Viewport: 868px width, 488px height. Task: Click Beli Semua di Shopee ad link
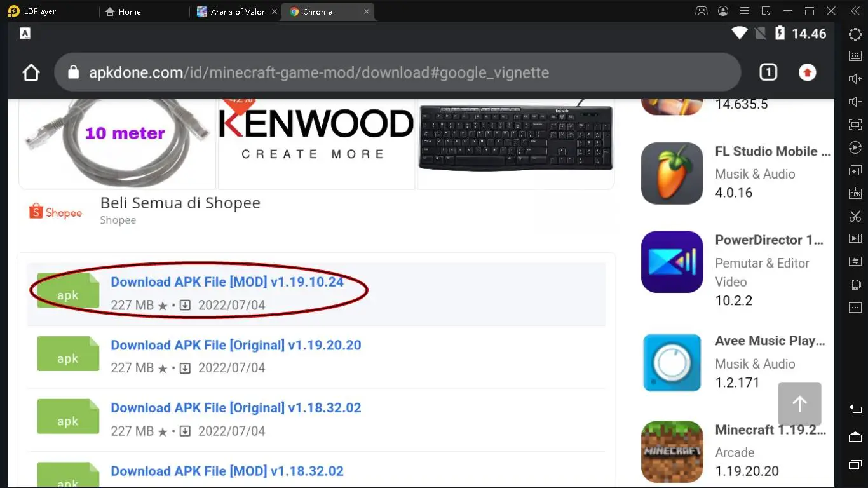coord(180,203)
